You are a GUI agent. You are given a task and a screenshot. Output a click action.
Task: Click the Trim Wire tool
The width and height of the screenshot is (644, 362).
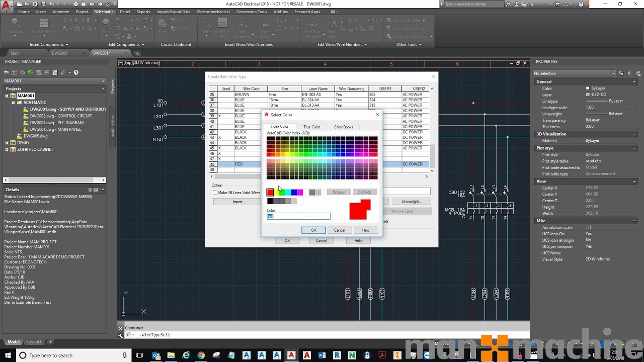click(x=332, y=28)
